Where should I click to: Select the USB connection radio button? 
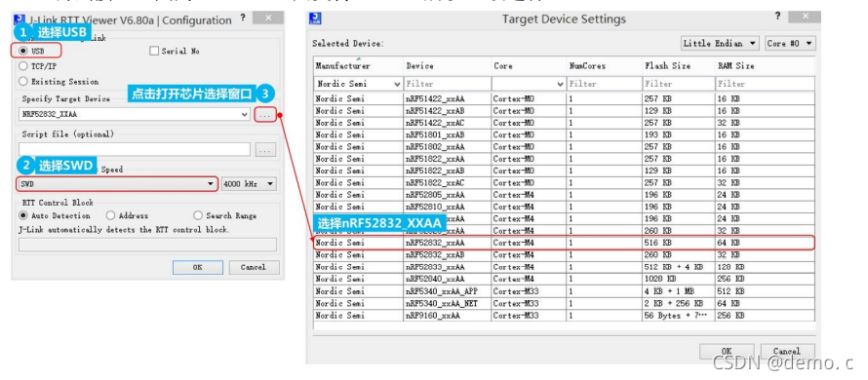pyautogui.click(x=23, y=51)
